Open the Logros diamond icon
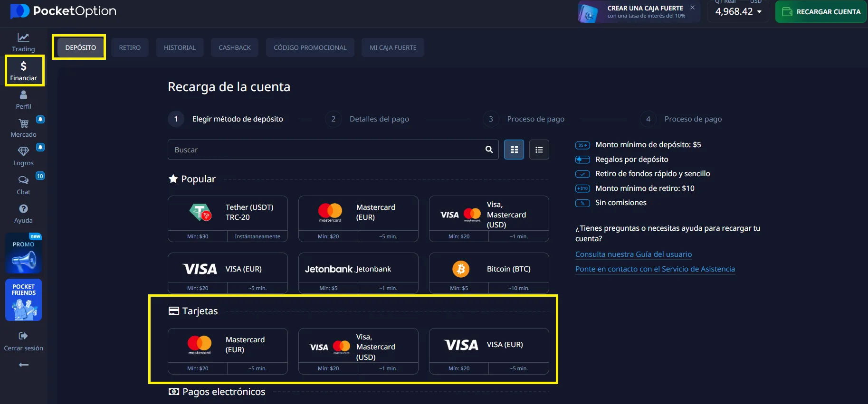The image size is (868, 404). click(23, 151)
